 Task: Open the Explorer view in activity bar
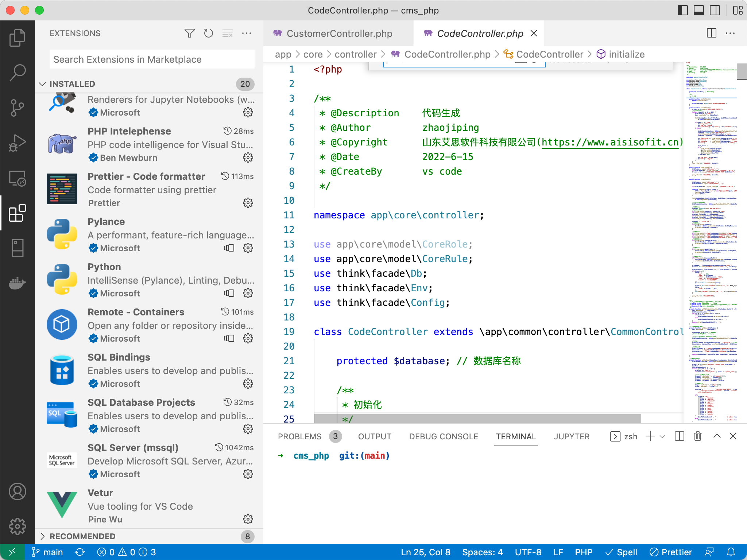pos(17,38)
